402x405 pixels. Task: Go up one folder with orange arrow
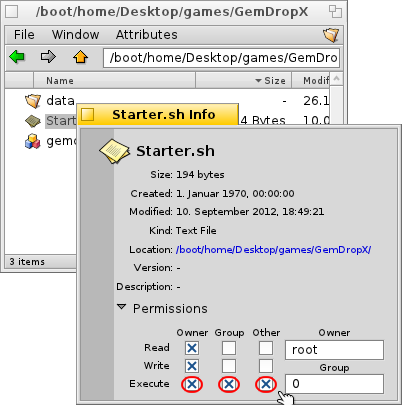(80, 57)
